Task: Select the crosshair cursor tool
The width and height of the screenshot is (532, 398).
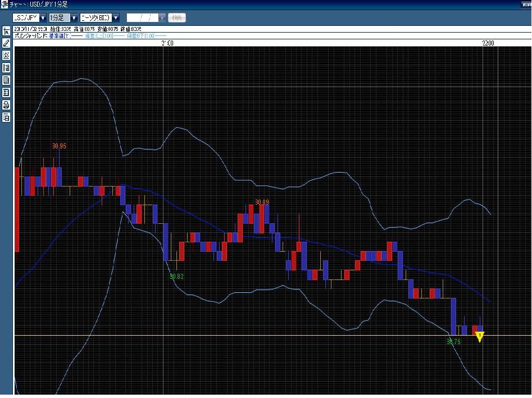Action: pyautogui.click(x=6, y=31)
